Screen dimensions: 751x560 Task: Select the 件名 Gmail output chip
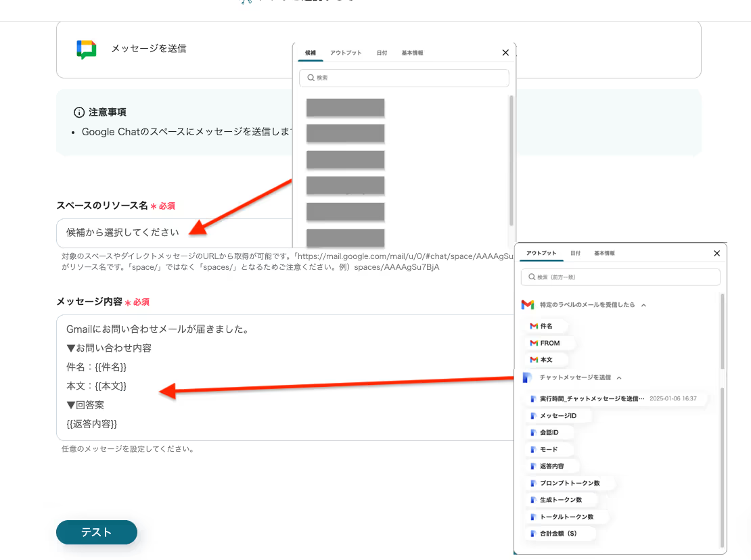pyautogui.click(x=545, y=326)
